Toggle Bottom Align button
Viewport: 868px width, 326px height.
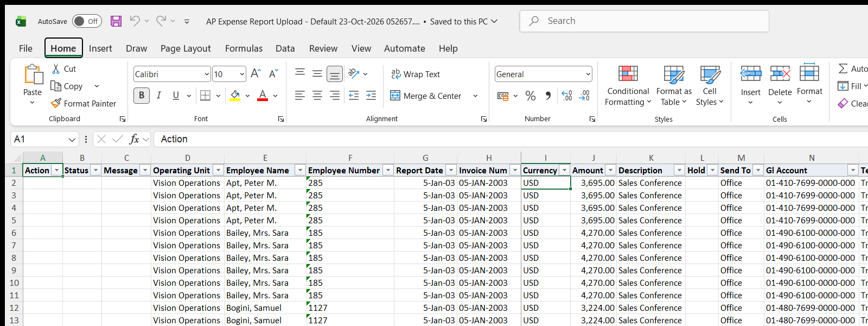coord(335,73)
